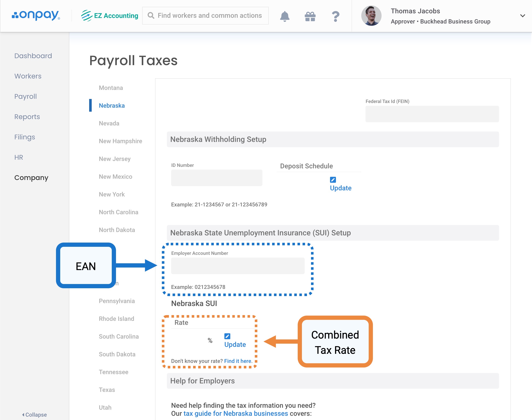Open the gift rewards icon
The height and width of the screenshot is (420, 532).
click(310, 16)
